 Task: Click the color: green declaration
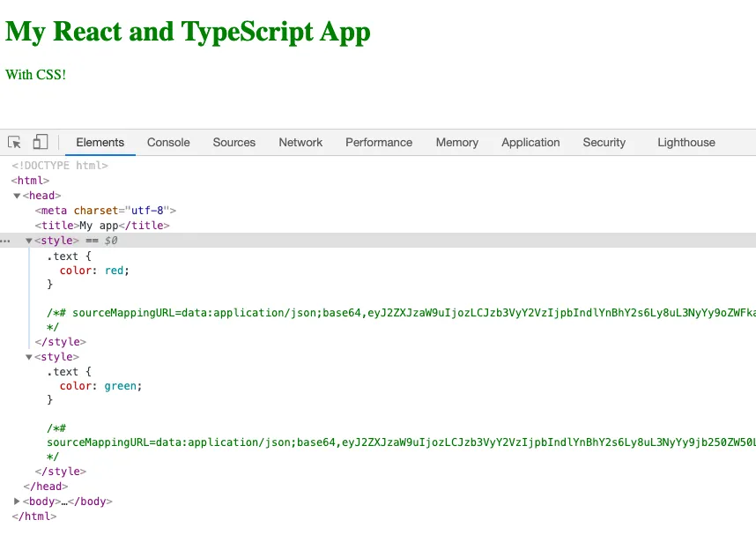(100, 386)
